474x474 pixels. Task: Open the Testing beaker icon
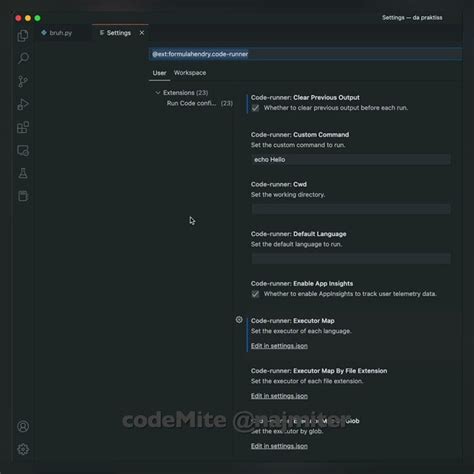[x=23, y=173]
